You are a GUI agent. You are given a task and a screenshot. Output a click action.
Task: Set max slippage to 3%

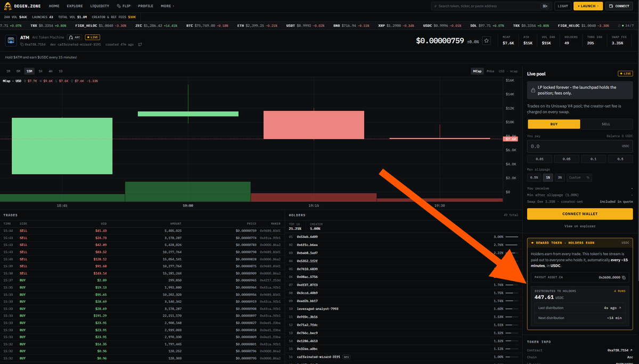click(x=560, y=177)
